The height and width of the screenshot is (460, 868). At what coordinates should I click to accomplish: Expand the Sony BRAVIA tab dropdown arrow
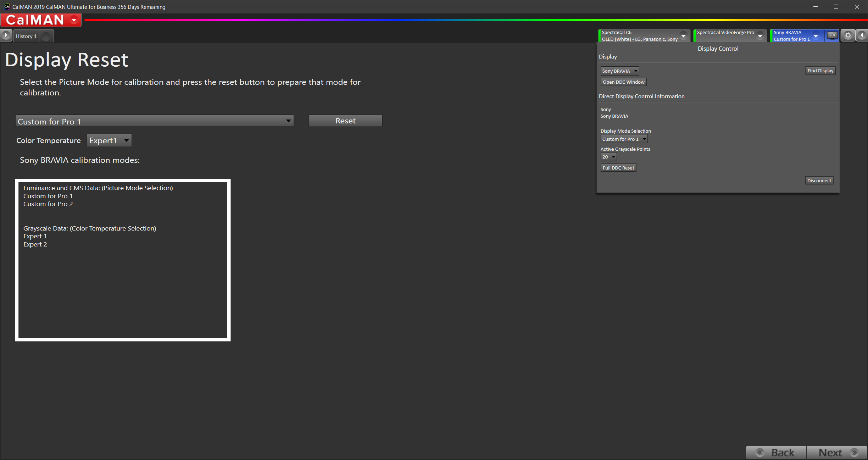click(x=816, y=36)
